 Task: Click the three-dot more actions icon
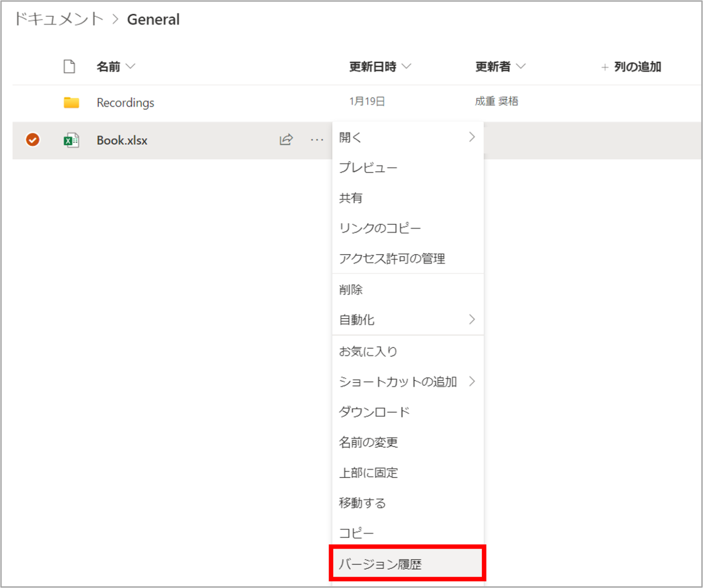[317, 140]
